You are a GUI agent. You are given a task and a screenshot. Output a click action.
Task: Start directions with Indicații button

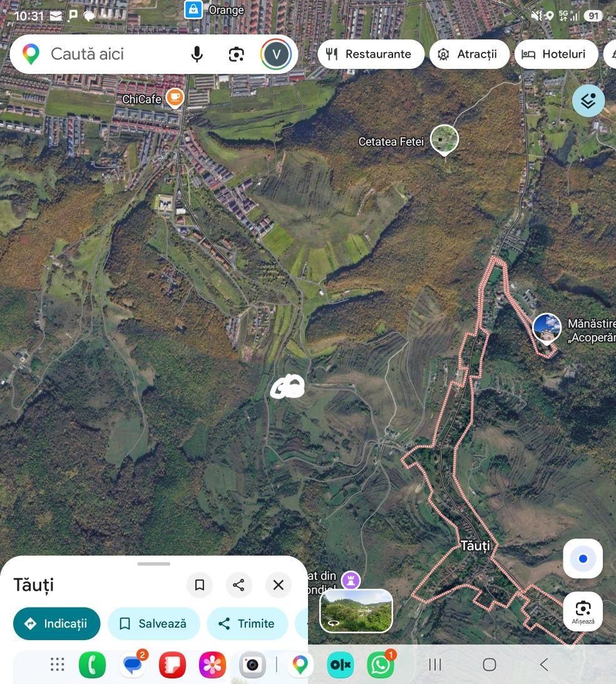(x=57, y=623)
